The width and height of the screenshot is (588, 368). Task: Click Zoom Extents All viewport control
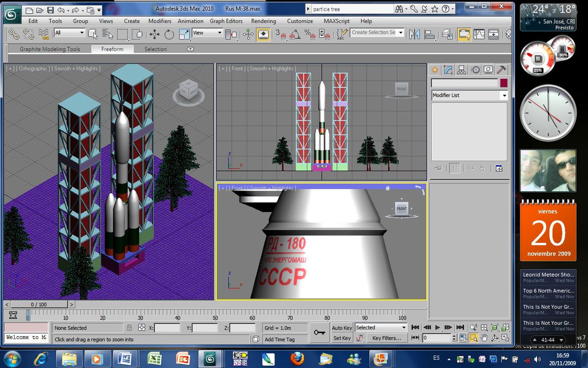[505, 327]
